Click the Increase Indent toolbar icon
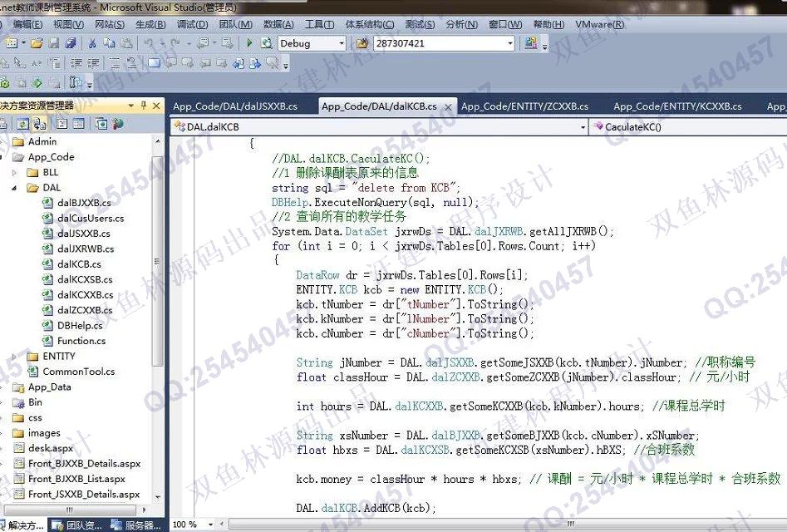787x532 pixels. click(93, 63)
